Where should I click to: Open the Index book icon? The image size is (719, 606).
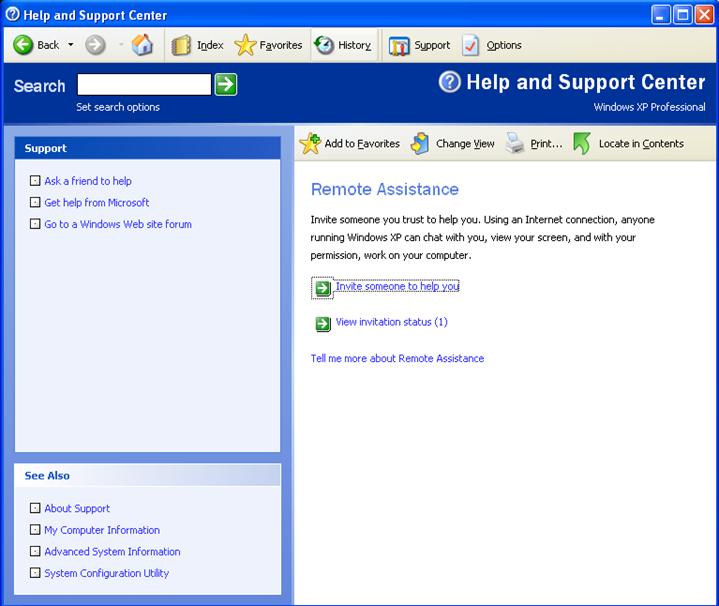click(x=181, y=45)
